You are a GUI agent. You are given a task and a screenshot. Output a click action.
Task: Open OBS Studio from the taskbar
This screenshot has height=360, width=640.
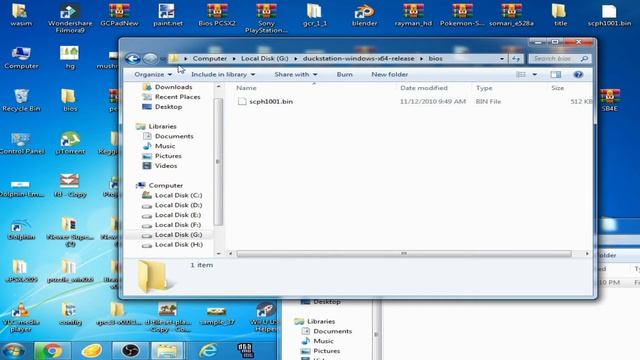(x=130, y=351)
